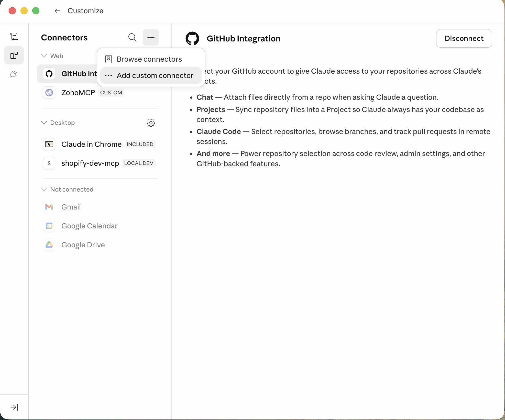The width and height of the screenshot is (505, 420).
Task: Click the Claude in Chrome icon
Action: (49, 144)
